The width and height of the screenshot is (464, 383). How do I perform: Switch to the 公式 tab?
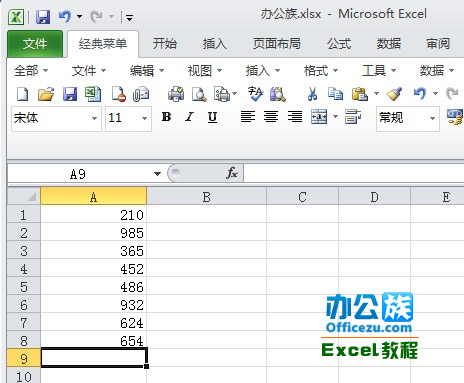pos(339,44)
